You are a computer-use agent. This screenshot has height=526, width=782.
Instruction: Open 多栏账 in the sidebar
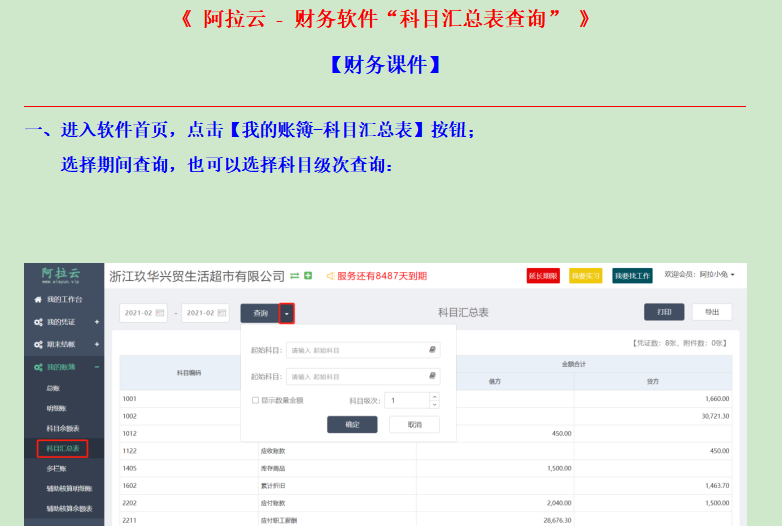pos(56,469)
